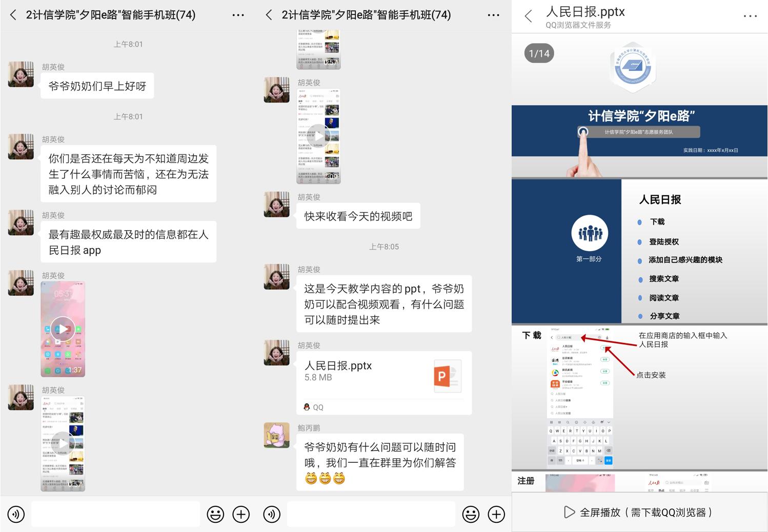
Task: Tap 鲍丙鹏 sender name label
Action: (309, 428)
